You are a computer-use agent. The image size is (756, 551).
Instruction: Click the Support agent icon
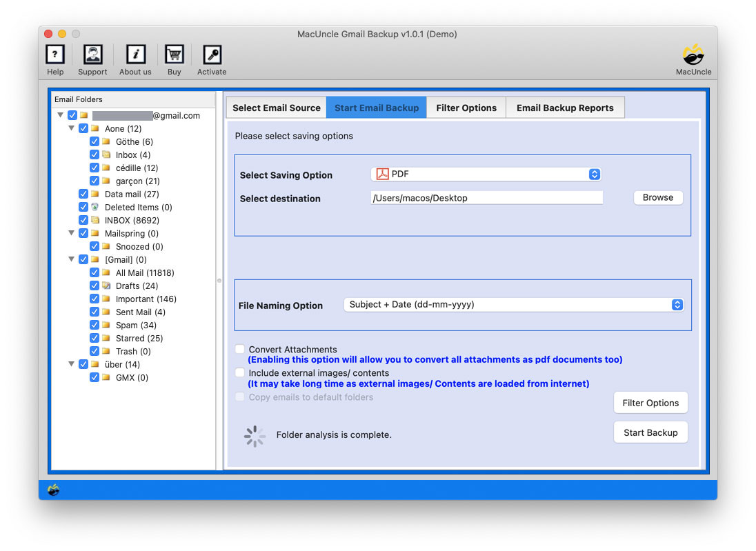pyautogui.click(x=92, y=54)
